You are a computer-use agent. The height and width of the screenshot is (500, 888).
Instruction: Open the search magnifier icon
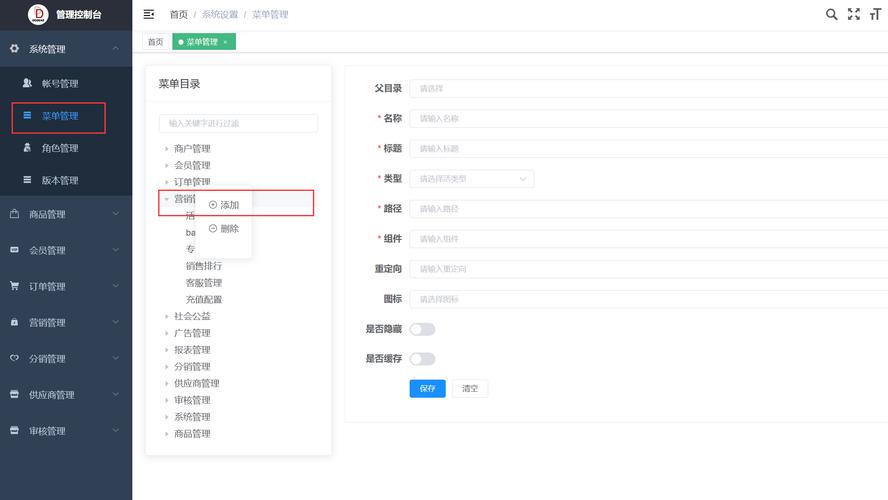point(831,14)
